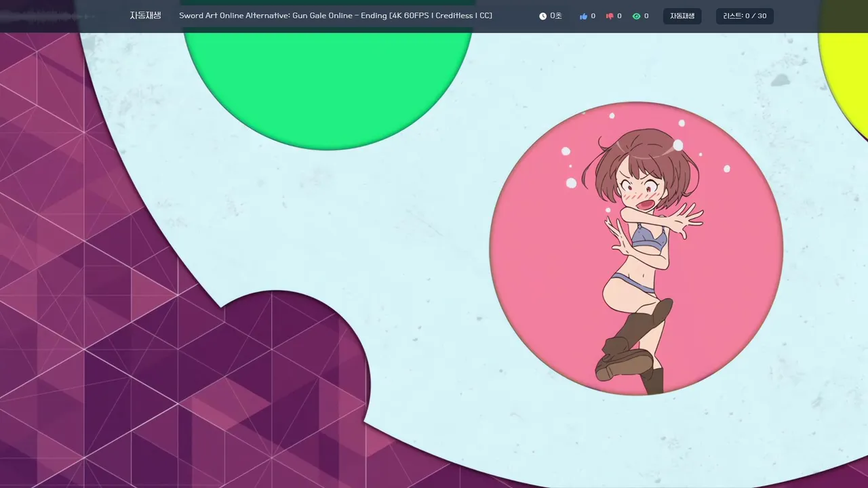Open the 리스트: 0 / 30 playlist button
Screen dimensions: 868x488
tap(745, 16)
